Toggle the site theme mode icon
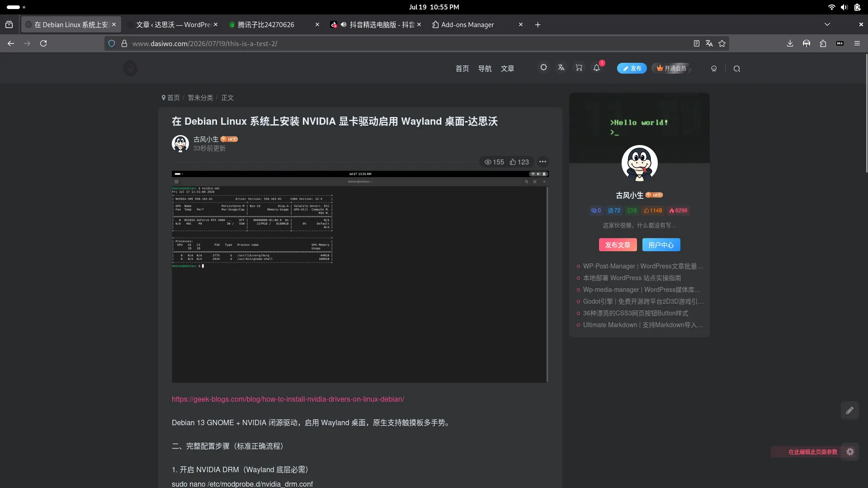868x488 pixels. [543, 67]
